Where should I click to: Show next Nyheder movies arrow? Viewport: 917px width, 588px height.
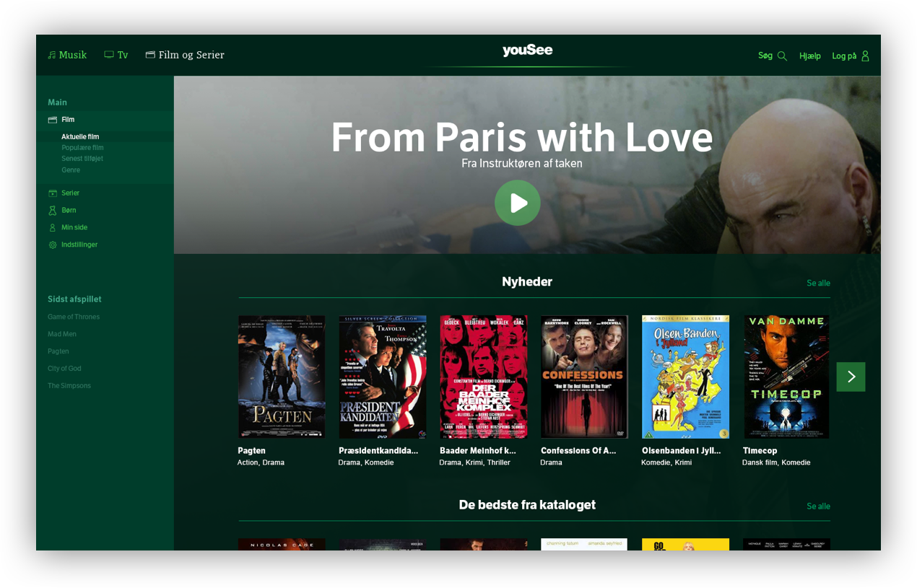[x=851, y=377]
